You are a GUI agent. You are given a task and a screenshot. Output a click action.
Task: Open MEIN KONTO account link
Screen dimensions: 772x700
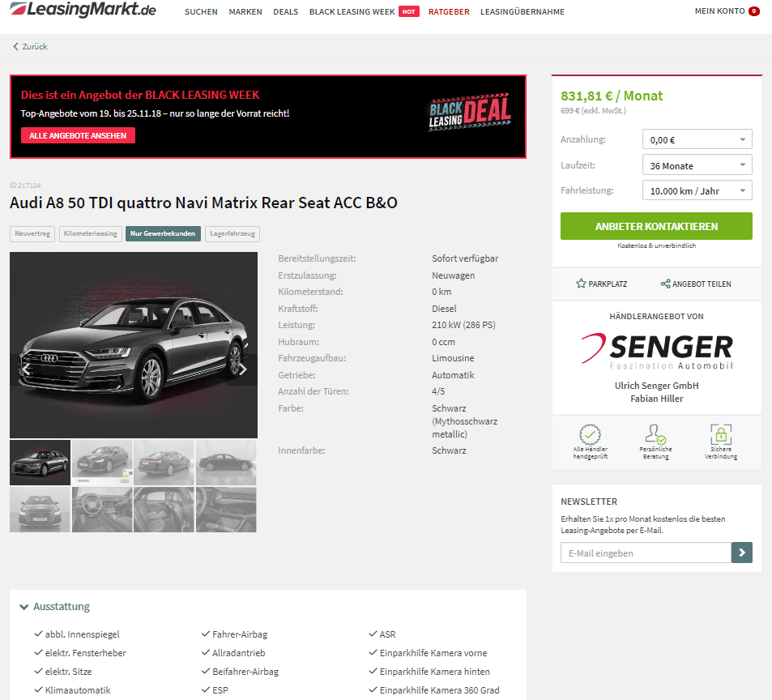click(719, 11)
